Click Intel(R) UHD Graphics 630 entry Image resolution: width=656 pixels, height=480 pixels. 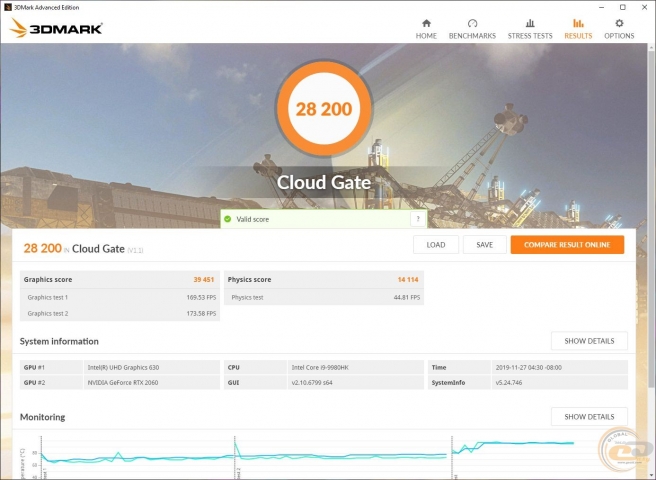(123, 367)
